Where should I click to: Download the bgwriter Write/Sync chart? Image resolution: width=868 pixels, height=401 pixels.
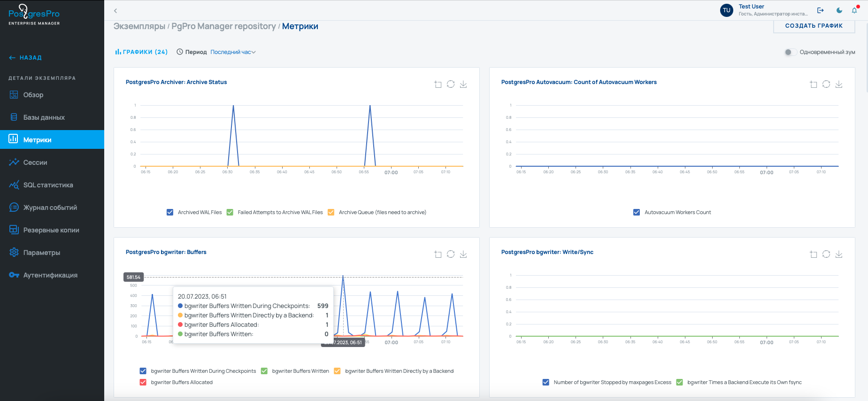coord(839,254)
